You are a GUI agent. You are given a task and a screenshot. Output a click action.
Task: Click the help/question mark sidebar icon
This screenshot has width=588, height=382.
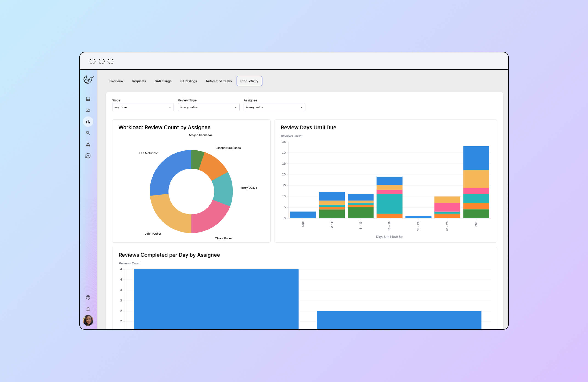coord(88,297)
